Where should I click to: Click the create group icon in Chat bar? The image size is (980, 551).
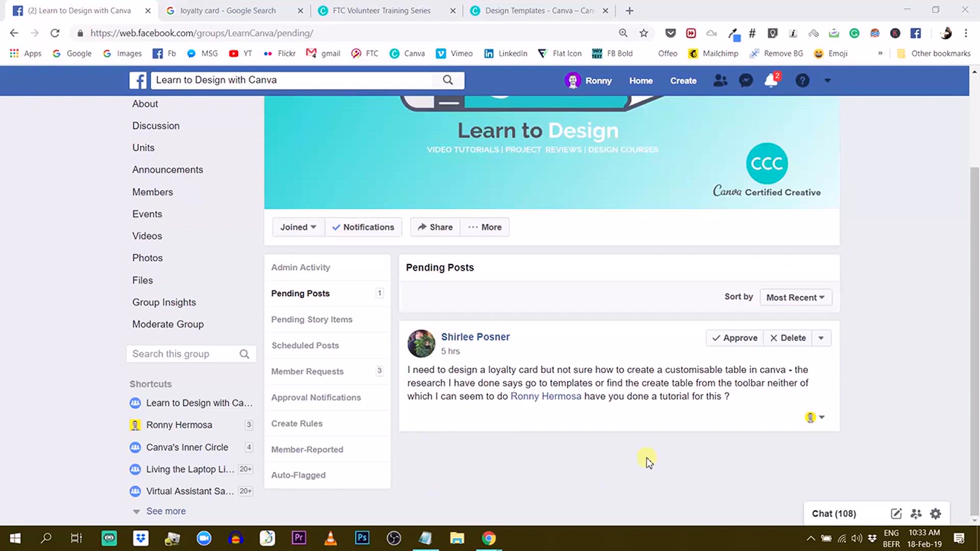(x=916, y=514)
